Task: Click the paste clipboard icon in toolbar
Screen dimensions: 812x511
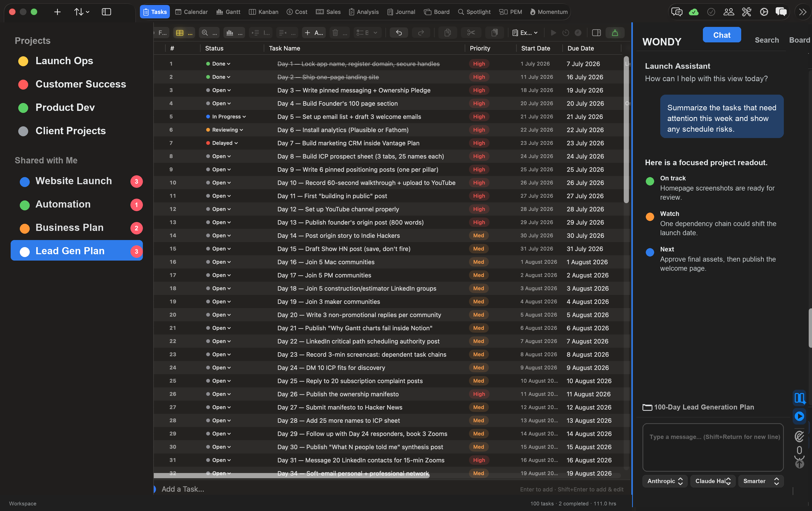Action: tap(494, 33)
